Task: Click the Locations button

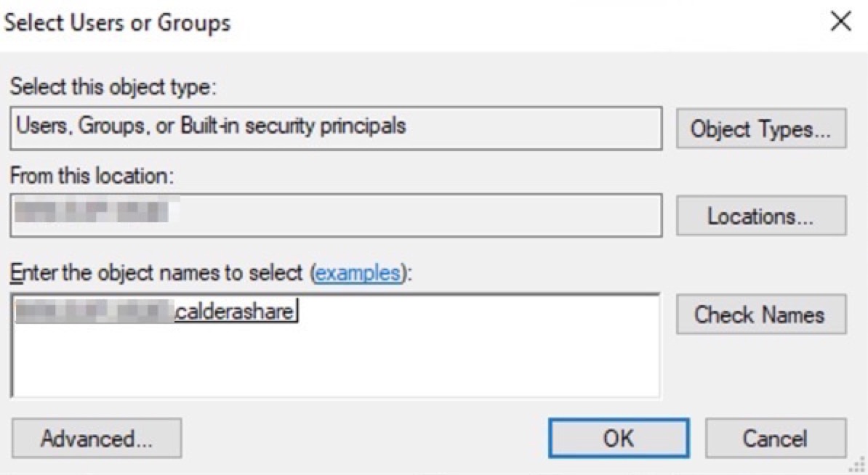Action: [760, 216]
